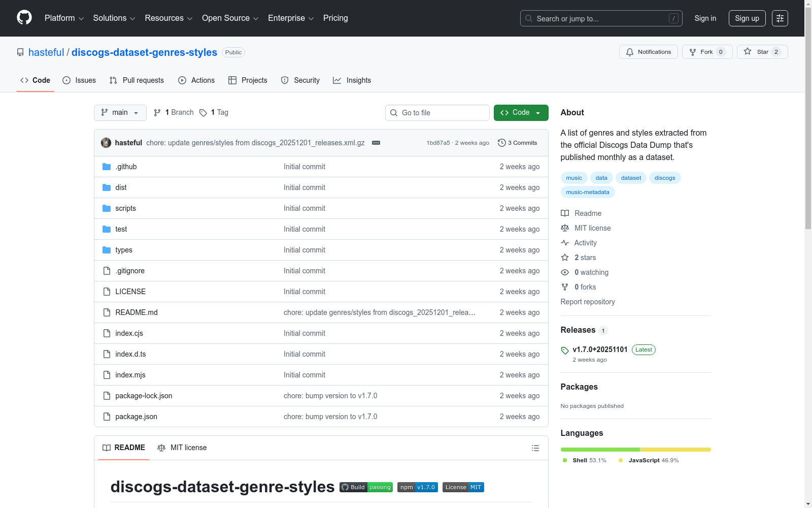The image size is (812, 508).
Task: Click the release tag icon beside v1.7.0+20251101
Action: pyautogui.click(x=565, y=351)
